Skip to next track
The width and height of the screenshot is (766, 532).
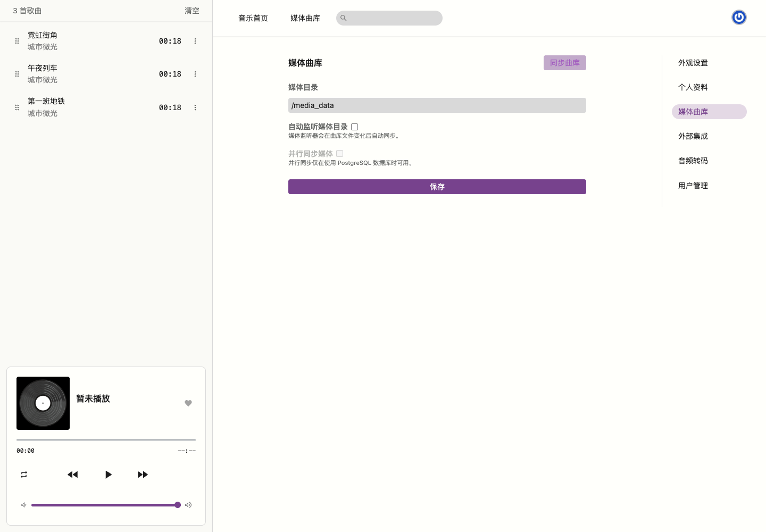pos(143,475)
